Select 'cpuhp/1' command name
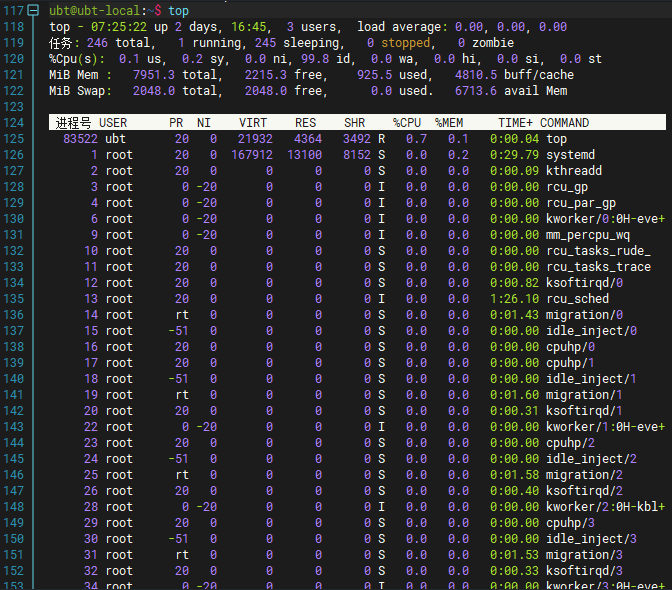Image resolution: width=672 pixels, height=590 pixels. [x=570, y=363]
